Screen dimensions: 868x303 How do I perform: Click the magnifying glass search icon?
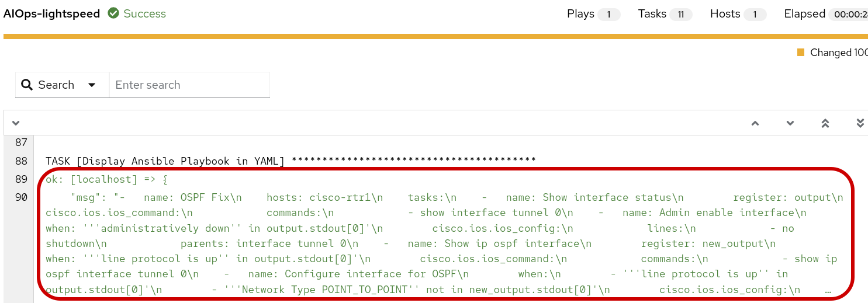coord(27,85)
